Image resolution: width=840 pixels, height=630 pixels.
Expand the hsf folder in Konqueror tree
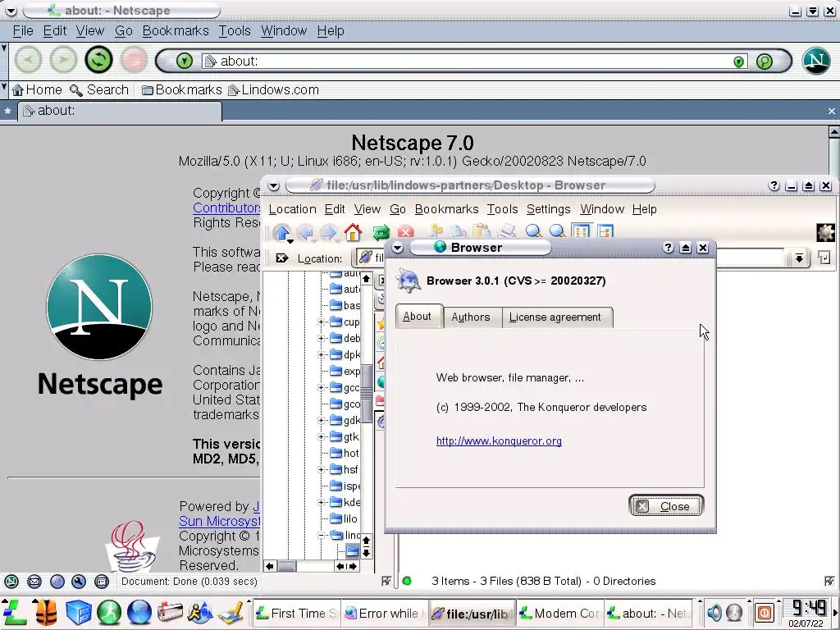321,470
